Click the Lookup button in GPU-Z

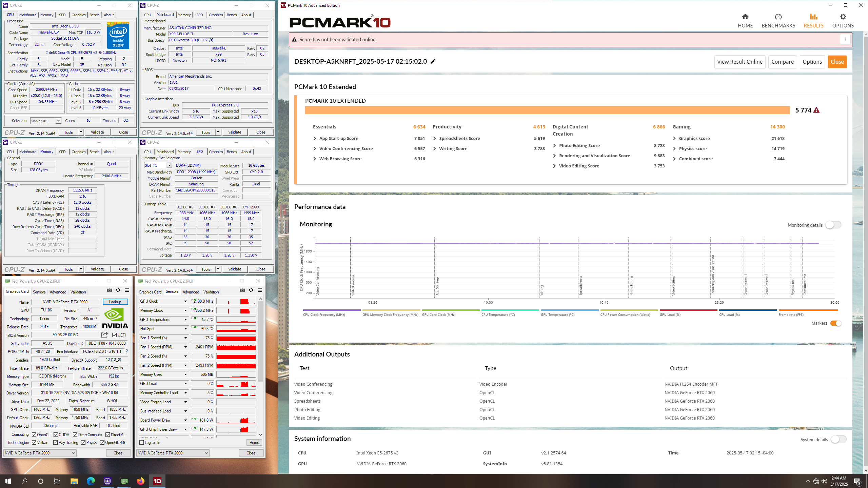(115, 302)
